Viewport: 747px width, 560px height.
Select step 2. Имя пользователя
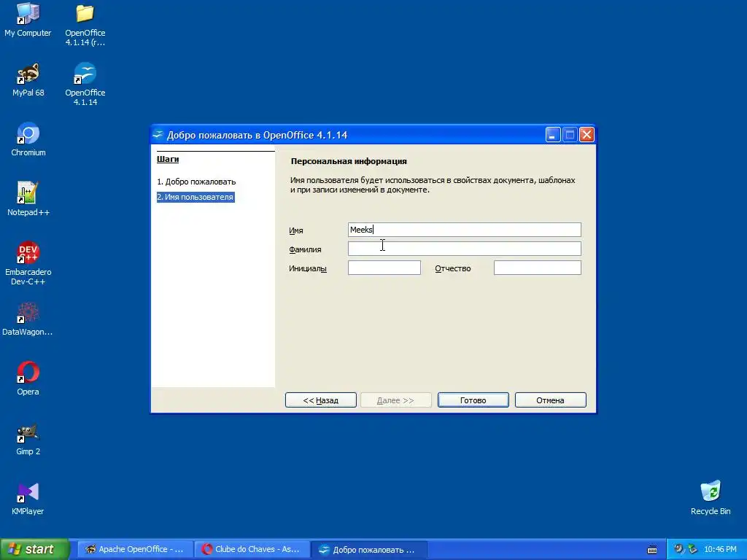point(196,197)
